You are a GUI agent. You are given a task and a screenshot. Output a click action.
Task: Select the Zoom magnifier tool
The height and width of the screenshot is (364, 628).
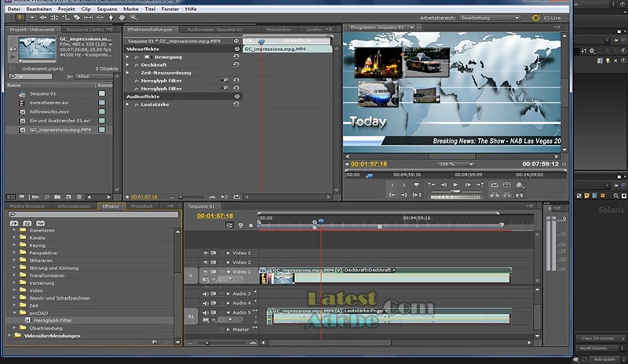tap(133, 17)
